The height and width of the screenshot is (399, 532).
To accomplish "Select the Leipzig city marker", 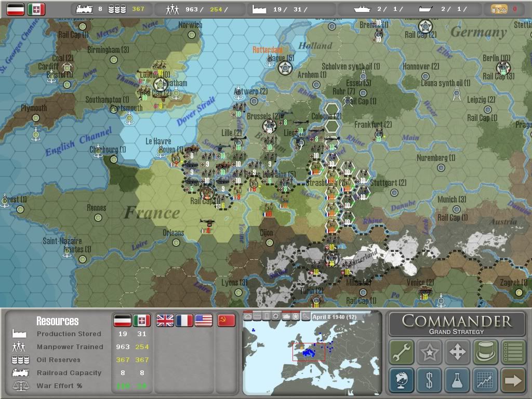I will 487,109.
